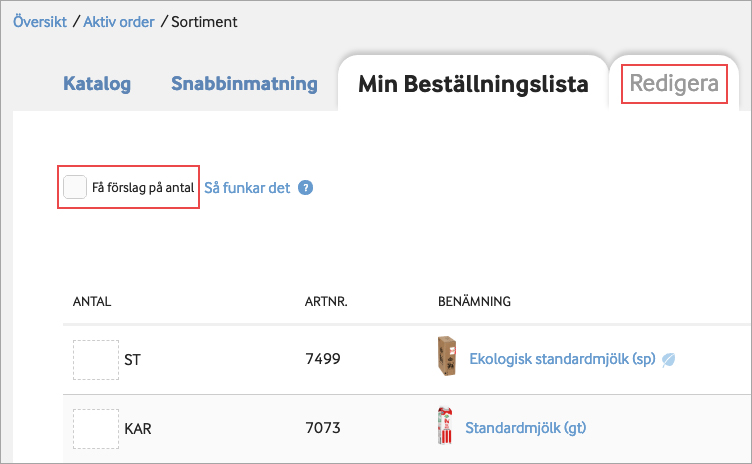Select the Min Beställningslista tab

(473, 84)
